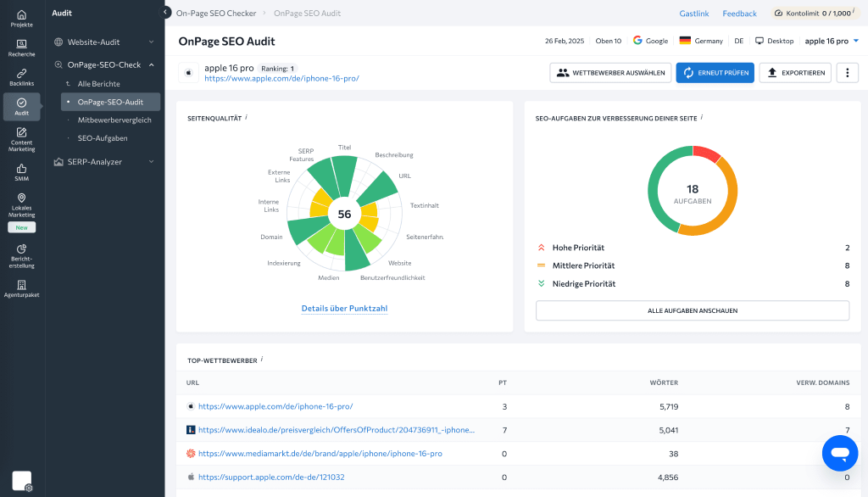Click the PT column header
Image resolution: width=868 pixels, height=497 pixels.
[503, 383]
